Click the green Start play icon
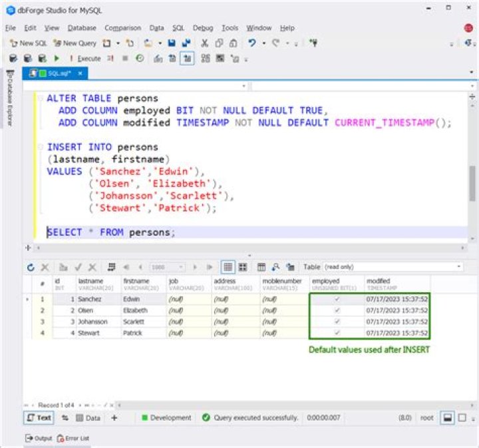Viewport: 479px width, 448px height. [x=57, y=58]
